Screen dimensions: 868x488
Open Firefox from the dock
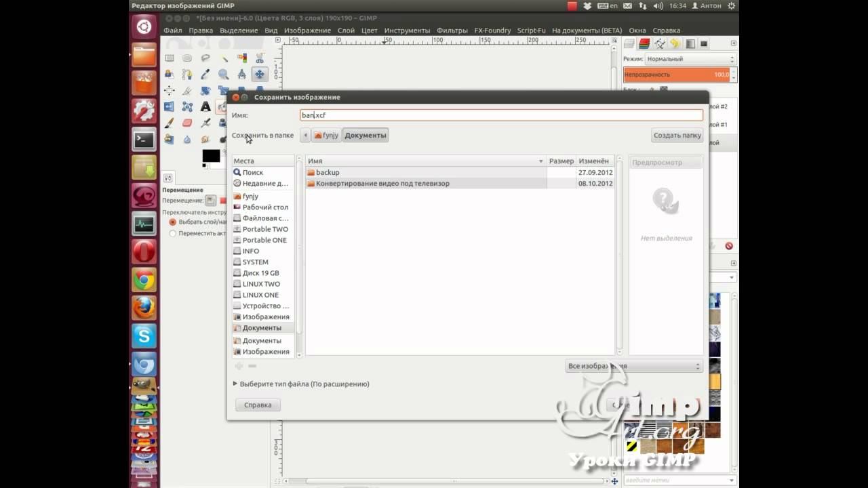pos(144,308)
